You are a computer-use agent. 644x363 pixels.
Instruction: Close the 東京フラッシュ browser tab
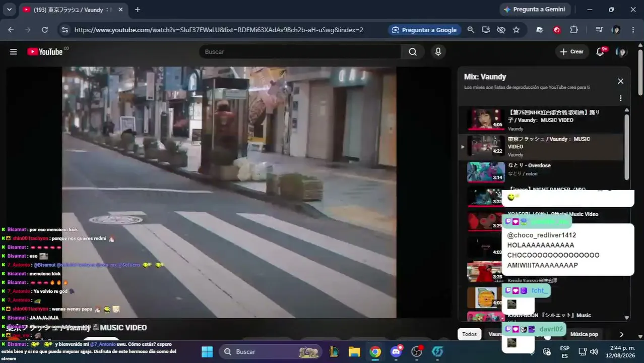(121, 10)
